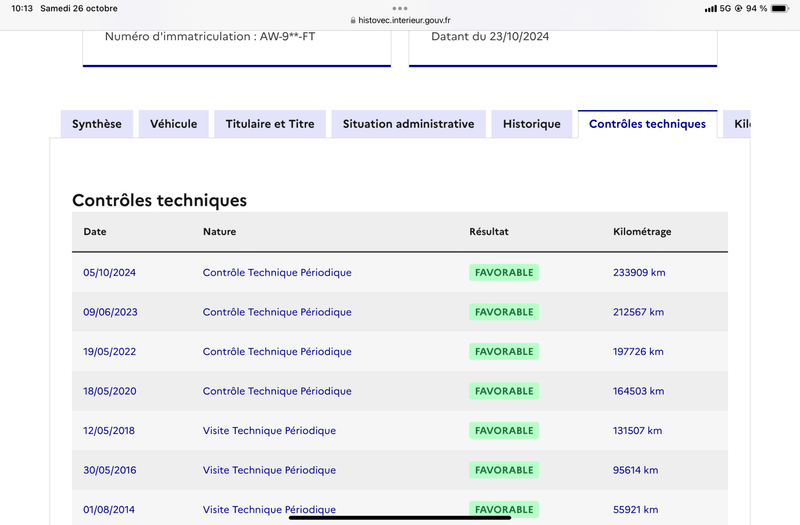The image size is (800, 525).
Task: Select the Situation administrative tab
Action: point(408,124)
